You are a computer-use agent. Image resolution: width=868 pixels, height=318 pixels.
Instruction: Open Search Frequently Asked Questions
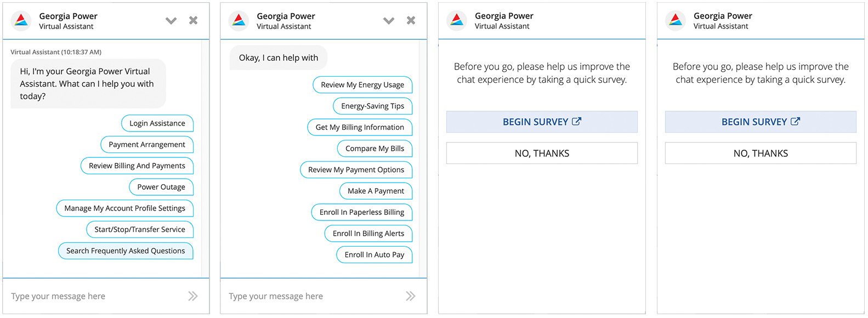pos(126,251)
